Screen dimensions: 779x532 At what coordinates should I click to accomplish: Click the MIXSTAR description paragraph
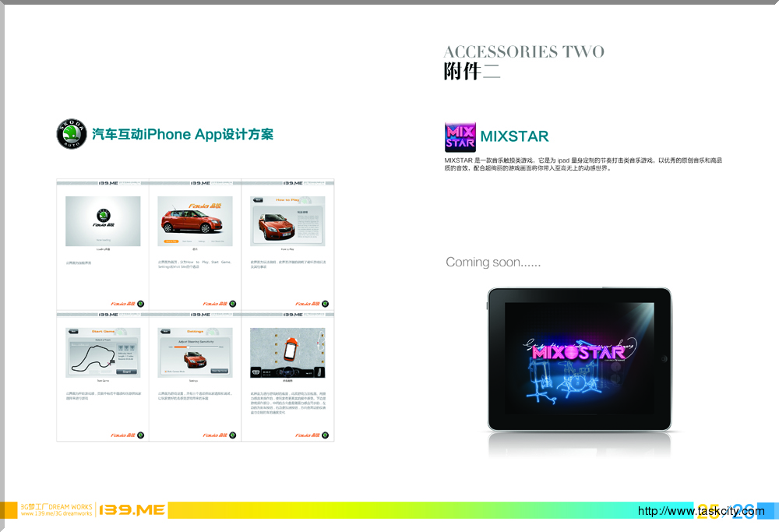pyautogui.click(x=583, y=164)
